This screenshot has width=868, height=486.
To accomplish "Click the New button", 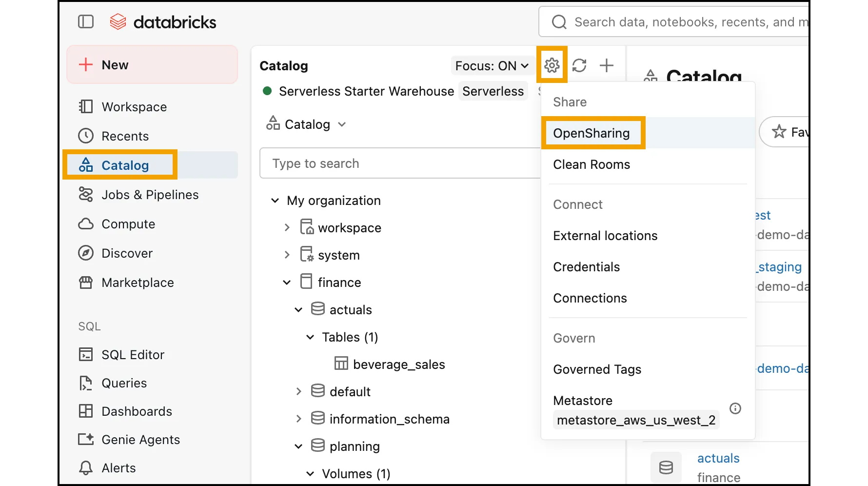I will (152, 65).
